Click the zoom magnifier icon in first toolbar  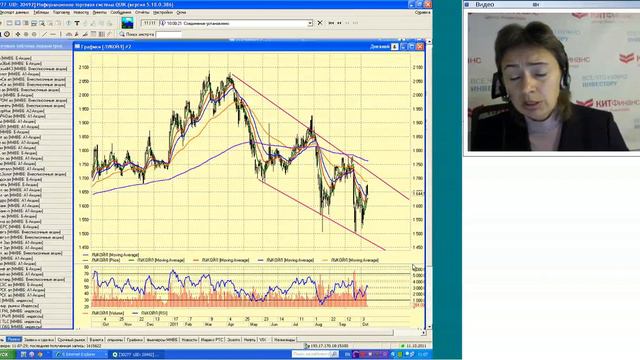coord(42,23)
